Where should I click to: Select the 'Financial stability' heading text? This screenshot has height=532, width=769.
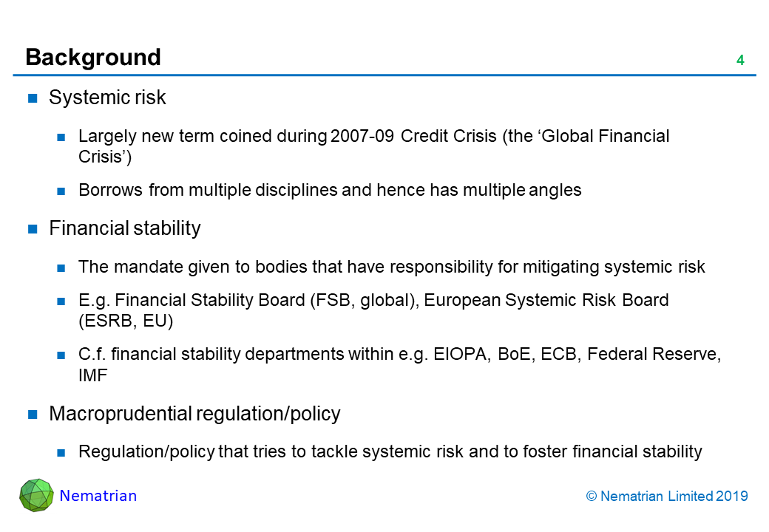[x=124, y=229]
